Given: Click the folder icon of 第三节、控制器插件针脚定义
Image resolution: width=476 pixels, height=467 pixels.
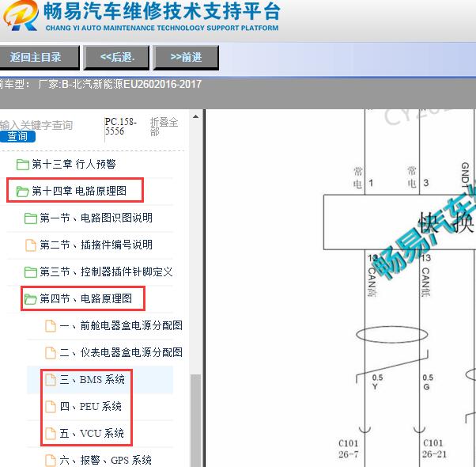Looking at the screenshot, I should click(31, 272).
